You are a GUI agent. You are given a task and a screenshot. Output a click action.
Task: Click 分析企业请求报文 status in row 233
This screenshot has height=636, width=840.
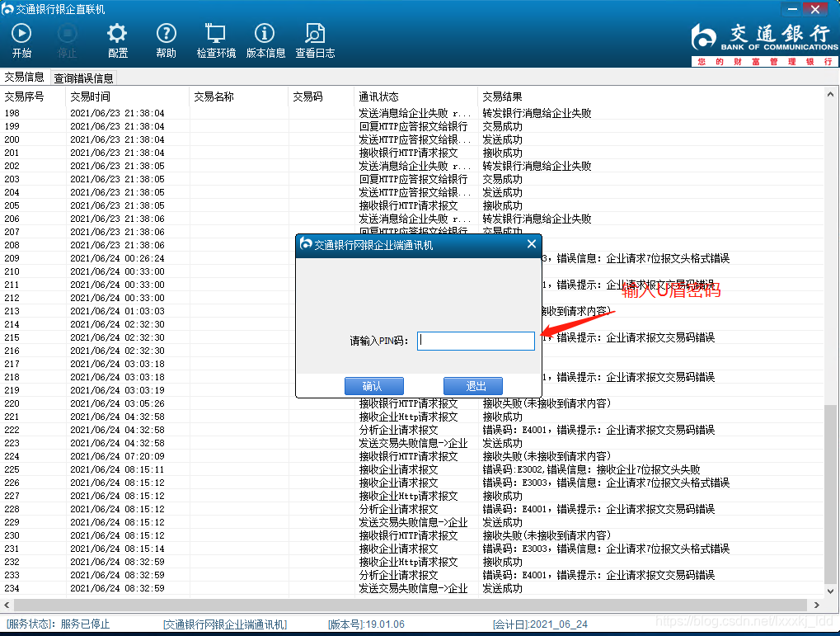click(x=399, y=575)
